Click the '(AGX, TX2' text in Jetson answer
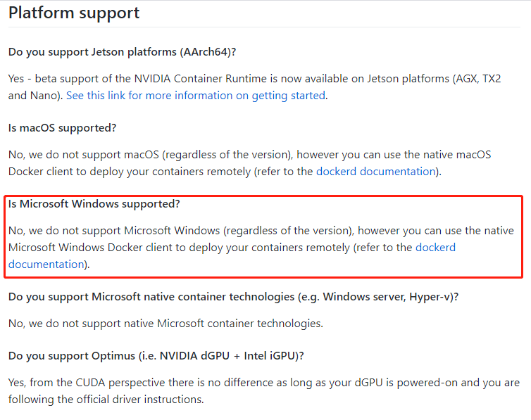The width and height of the screenshot is (531, 420). [477, 79]
